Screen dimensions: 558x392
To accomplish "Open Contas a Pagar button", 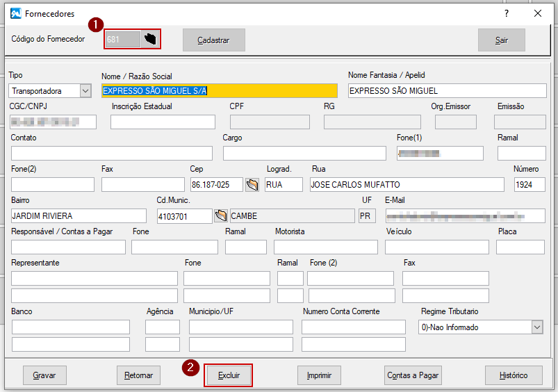I will click(x=413, y=375).
